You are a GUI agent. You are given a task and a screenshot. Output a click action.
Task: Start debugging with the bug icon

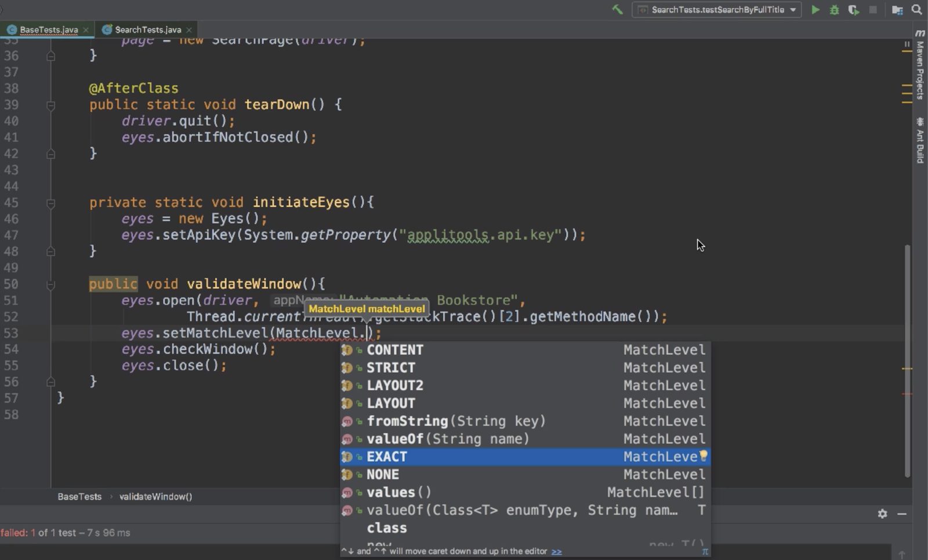point(834,10)
